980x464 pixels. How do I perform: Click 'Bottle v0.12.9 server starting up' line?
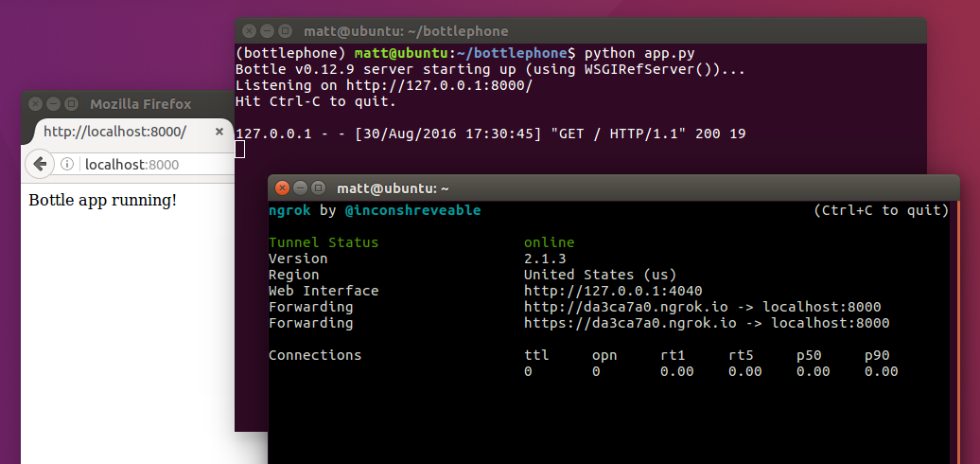click(x=491, y=69)
